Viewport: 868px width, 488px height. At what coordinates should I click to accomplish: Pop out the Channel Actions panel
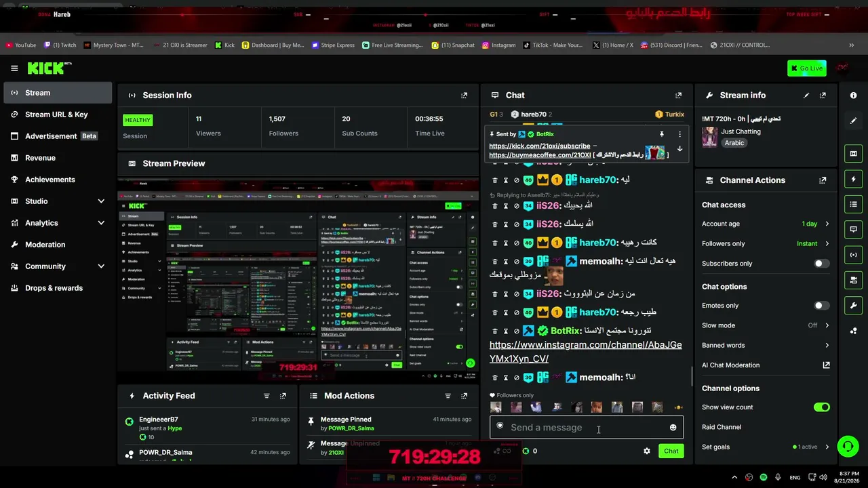[823, 180]
